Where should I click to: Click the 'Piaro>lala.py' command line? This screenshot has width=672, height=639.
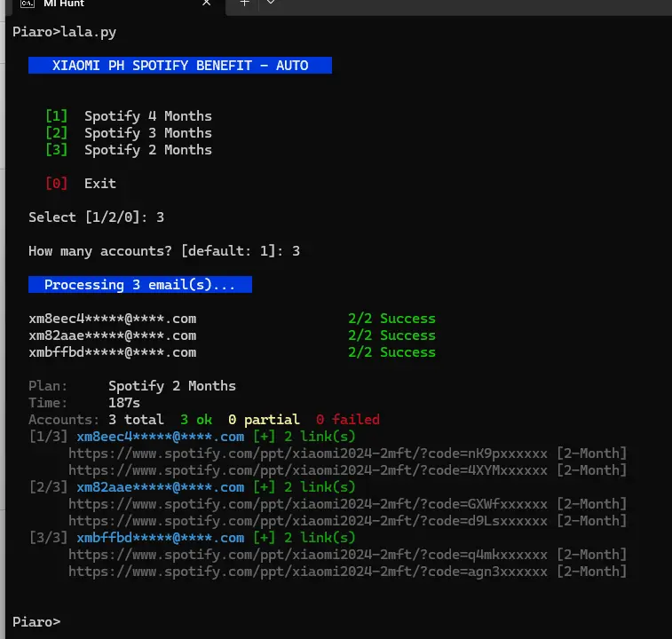click(64, 32)
